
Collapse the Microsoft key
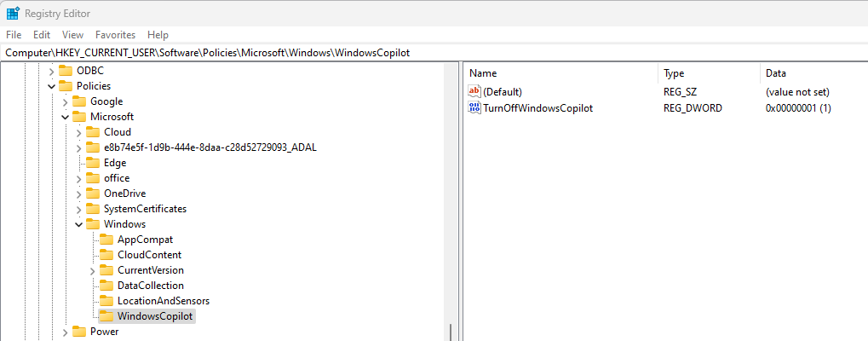(x=66, y=118)
